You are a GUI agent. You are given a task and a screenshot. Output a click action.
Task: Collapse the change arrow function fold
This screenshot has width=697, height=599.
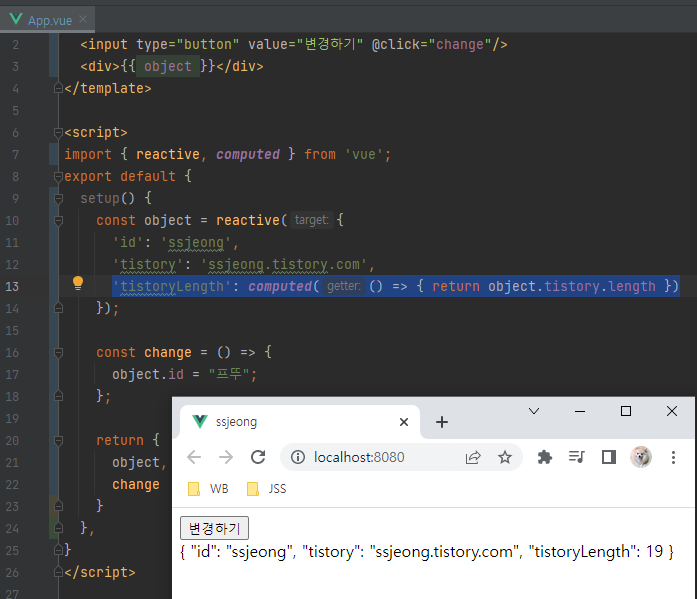58,352
